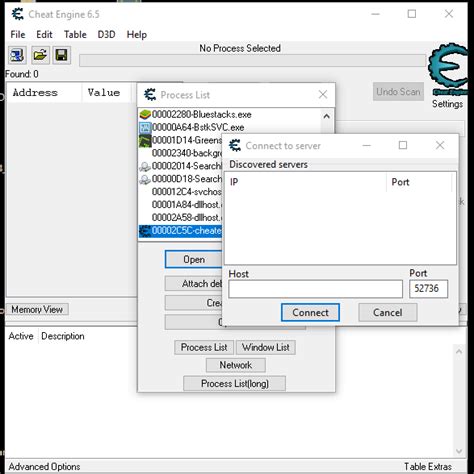Close the Connect to server dialog
The image size is (474, 474).
tap(440, 145)
